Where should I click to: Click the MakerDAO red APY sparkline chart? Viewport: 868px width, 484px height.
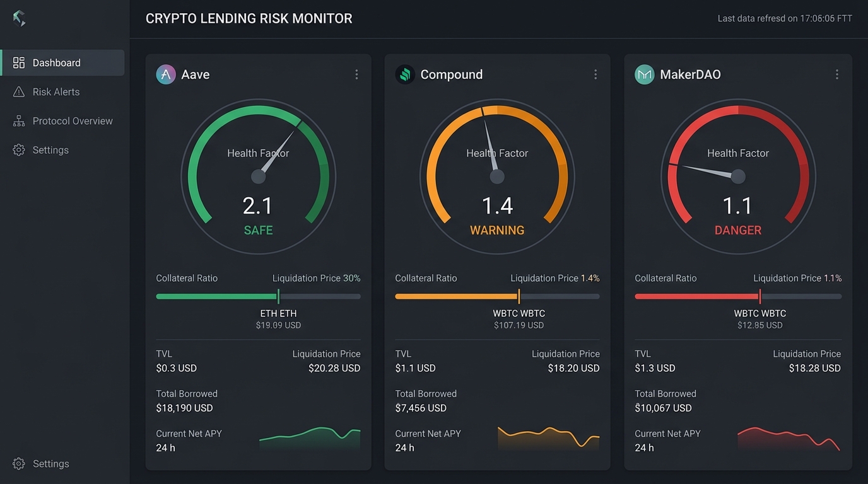pyautogui.click(x=789, y=439)
